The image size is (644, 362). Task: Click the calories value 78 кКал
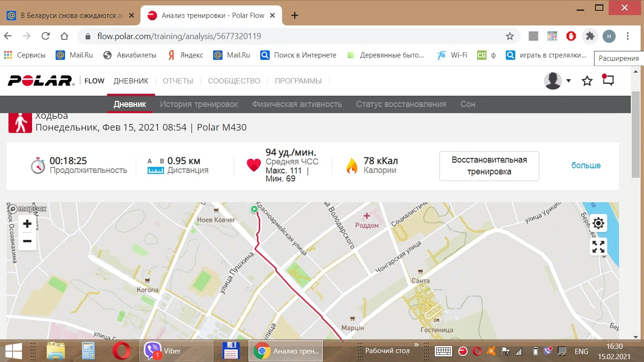381,161
